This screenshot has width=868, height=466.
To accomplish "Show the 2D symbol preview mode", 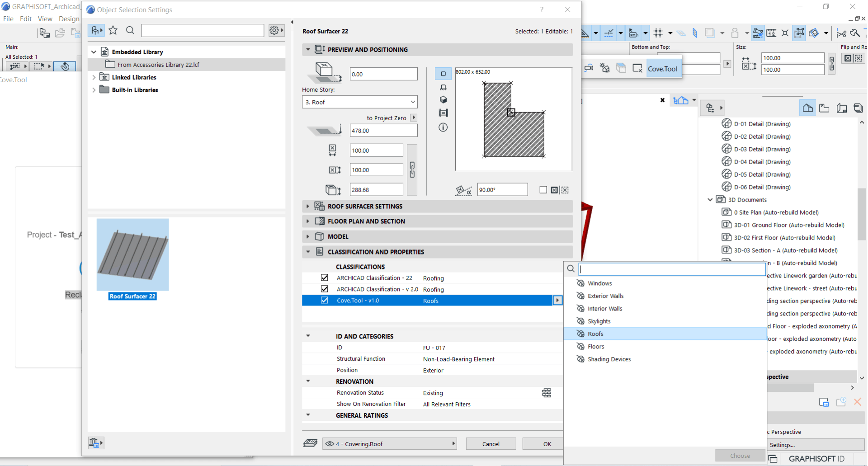I will 443,74.
